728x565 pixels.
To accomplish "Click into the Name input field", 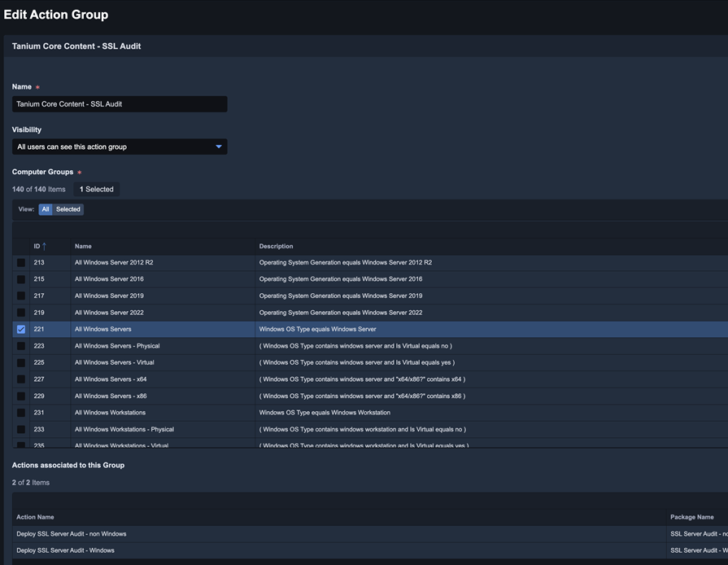I will tap(120, 104).
